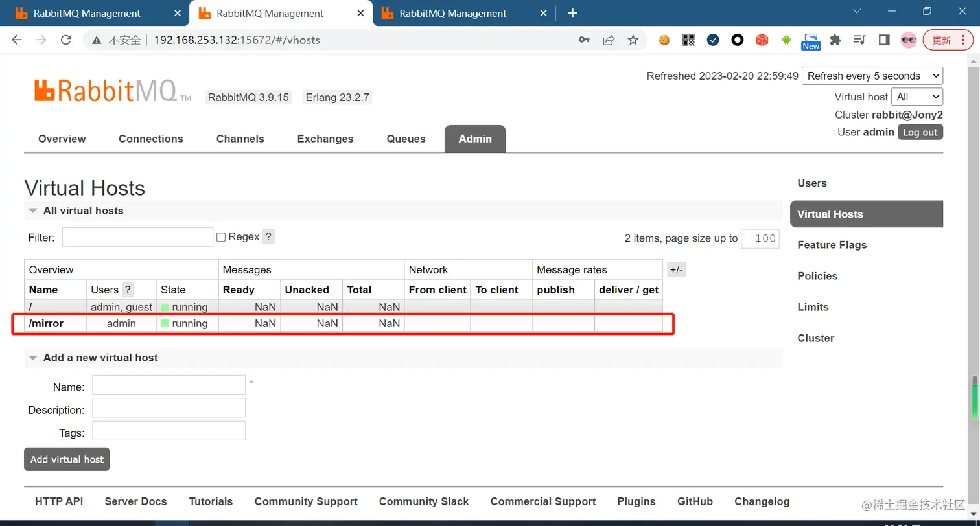Viewport: 980px width, 526px height.
Task: Open the Server Docs footer link
Action: (135, 501)
